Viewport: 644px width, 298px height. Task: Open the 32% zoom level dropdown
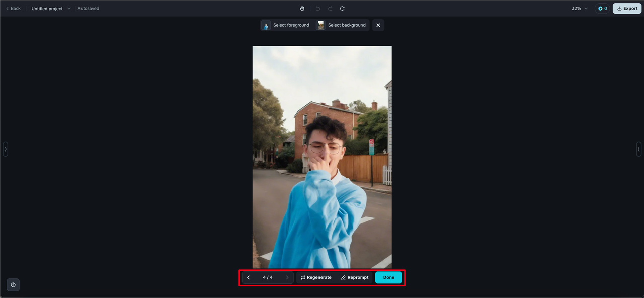[x=580, y=9]
